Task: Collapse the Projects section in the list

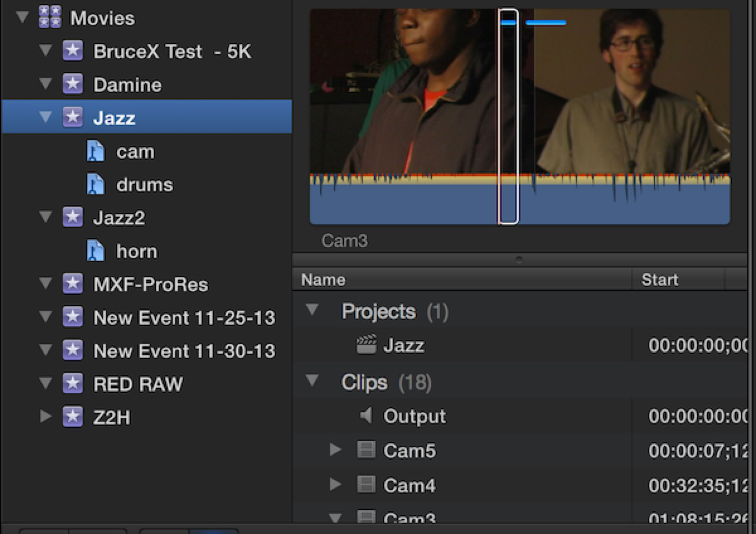Action: pos(312,309)
